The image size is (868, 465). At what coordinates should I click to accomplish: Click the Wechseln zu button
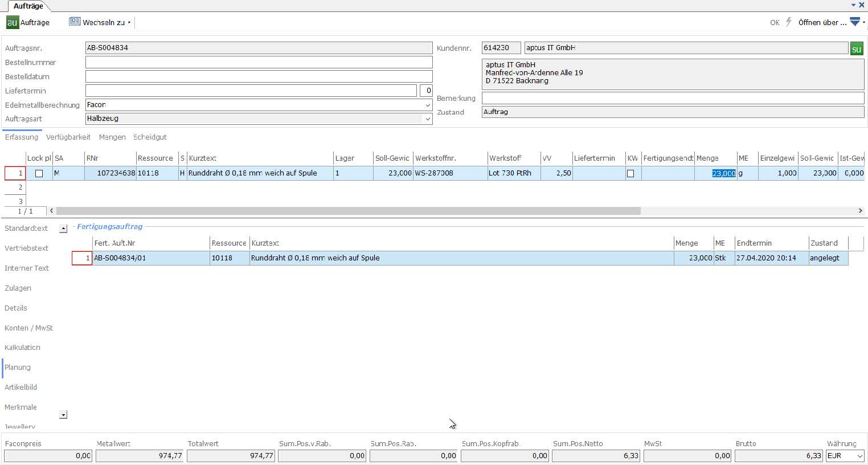104,23
